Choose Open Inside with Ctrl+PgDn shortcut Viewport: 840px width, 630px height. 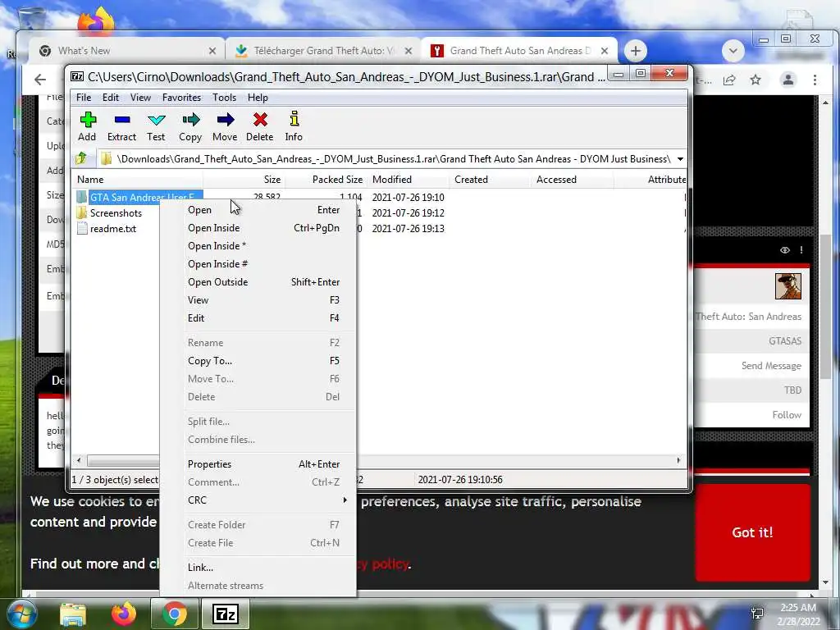tap(258, 228)
